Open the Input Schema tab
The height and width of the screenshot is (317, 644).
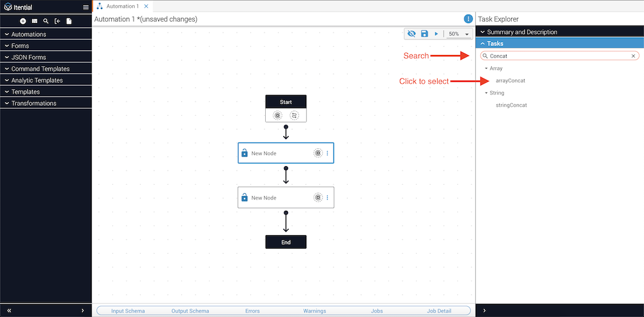pyautogui.click(x=128, y=311)
